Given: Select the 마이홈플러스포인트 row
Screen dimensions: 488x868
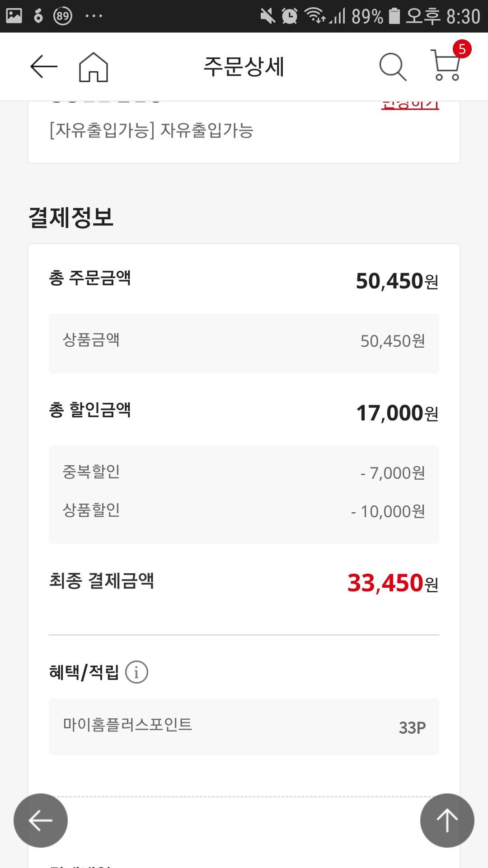Looking at the screenshot, I should pyautogui.click(x=244, y=726).
